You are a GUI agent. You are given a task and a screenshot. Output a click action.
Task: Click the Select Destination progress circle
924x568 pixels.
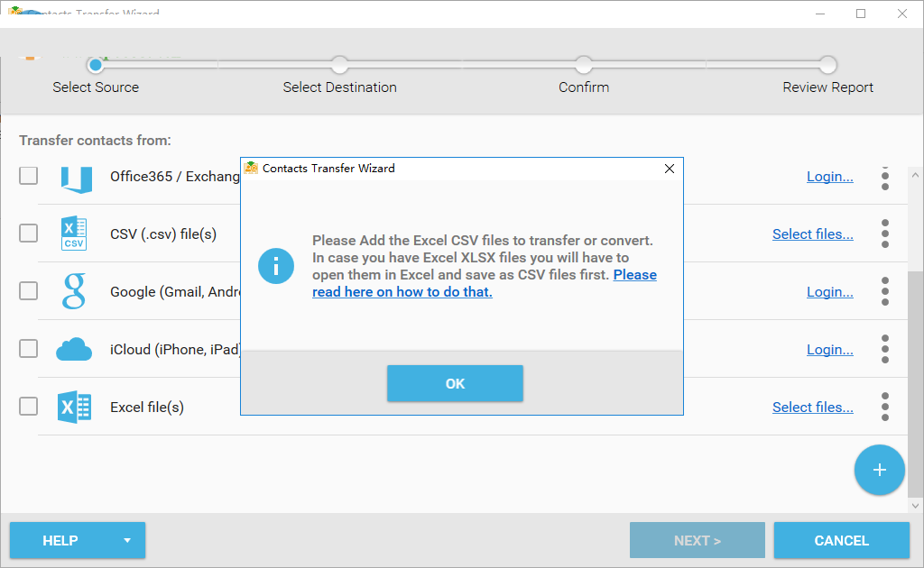[339, 65]
